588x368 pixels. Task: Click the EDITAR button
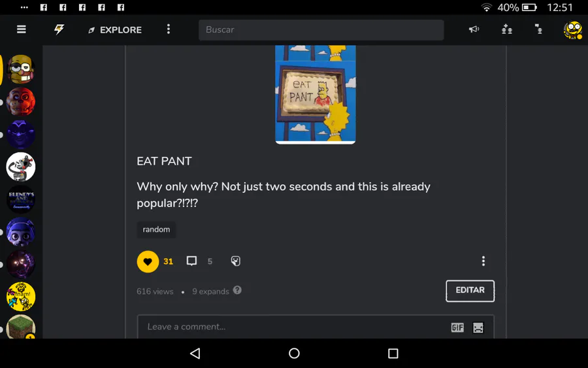(x=470, y=291)
